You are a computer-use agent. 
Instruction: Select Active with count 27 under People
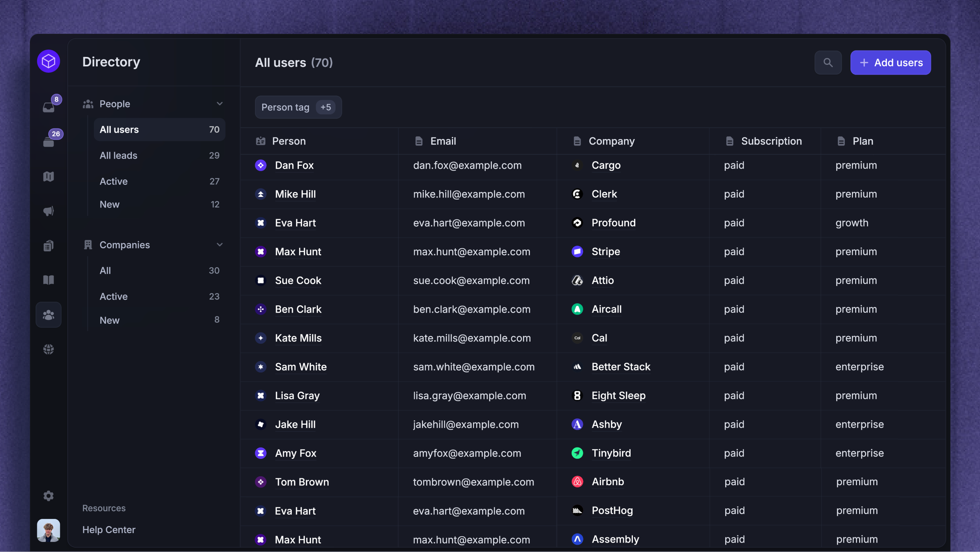(x=159, y=182)
